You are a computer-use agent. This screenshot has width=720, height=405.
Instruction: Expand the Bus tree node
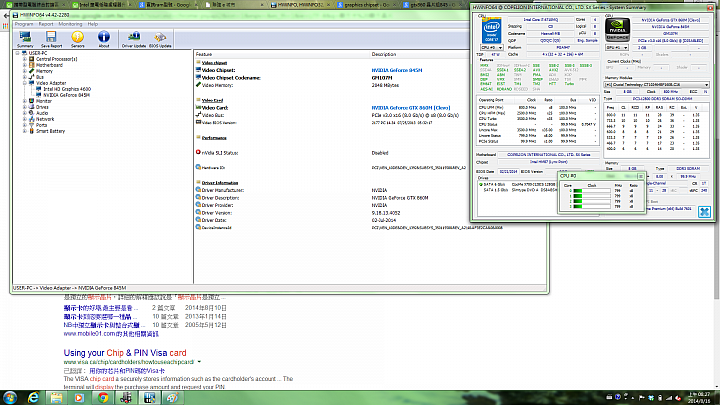point(25,77)
